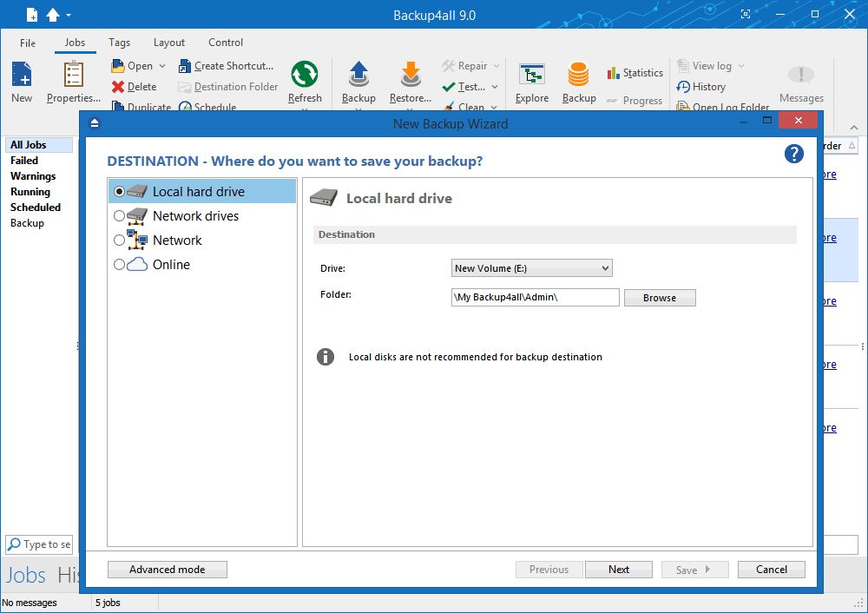Click the orange database Backup icon
868x613 pixels.
[578, 74]
